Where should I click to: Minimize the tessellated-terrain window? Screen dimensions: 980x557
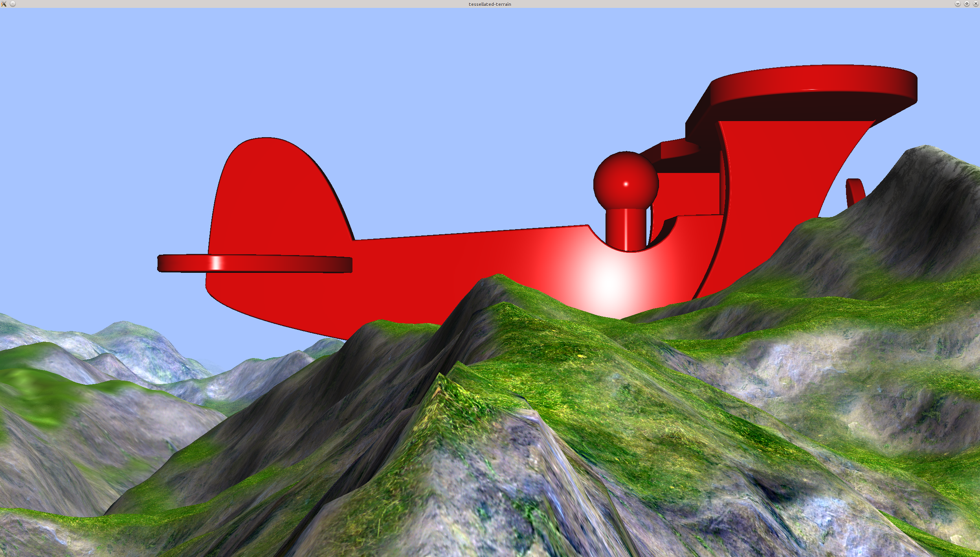click(x=958, y=4)
